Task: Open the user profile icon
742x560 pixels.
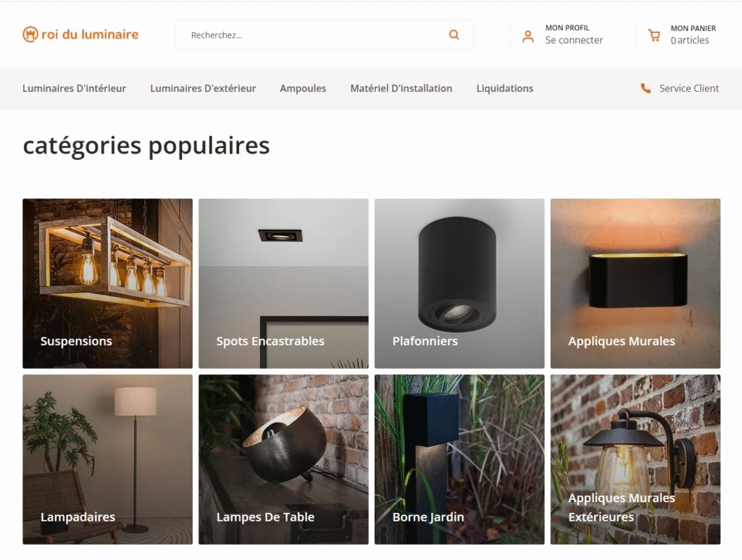Action: [x=528, y=36]
